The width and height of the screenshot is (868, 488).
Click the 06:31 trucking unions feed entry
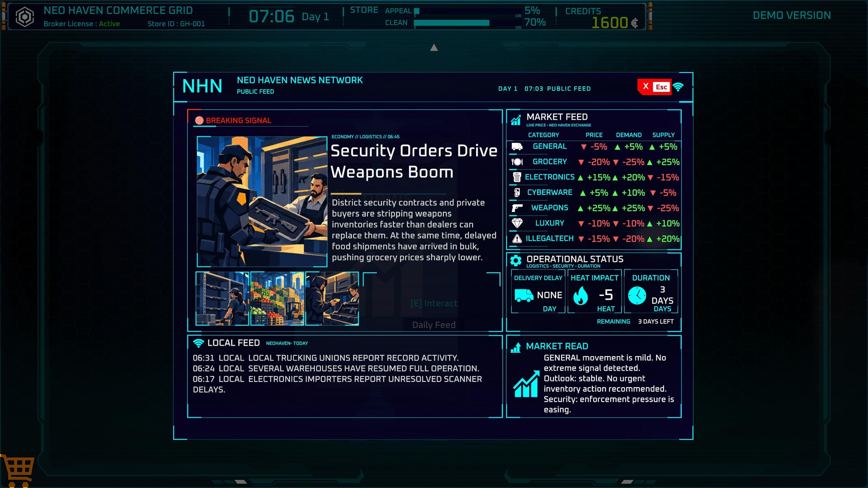click(325, 358)
